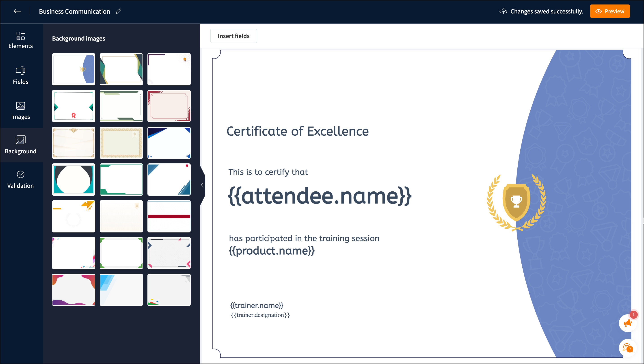Click the pencil icon to rename title
644x364 pixels.
(118, 11)
